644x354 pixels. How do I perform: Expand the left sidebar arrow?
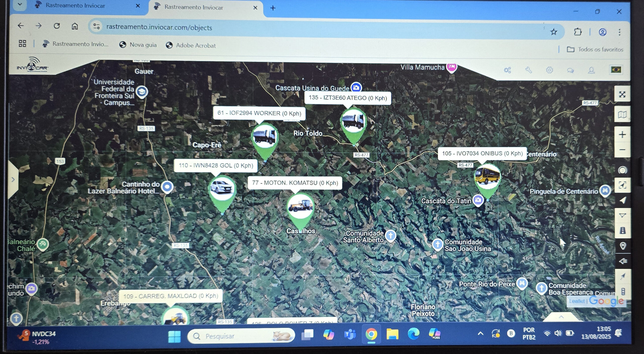[13, 180]
